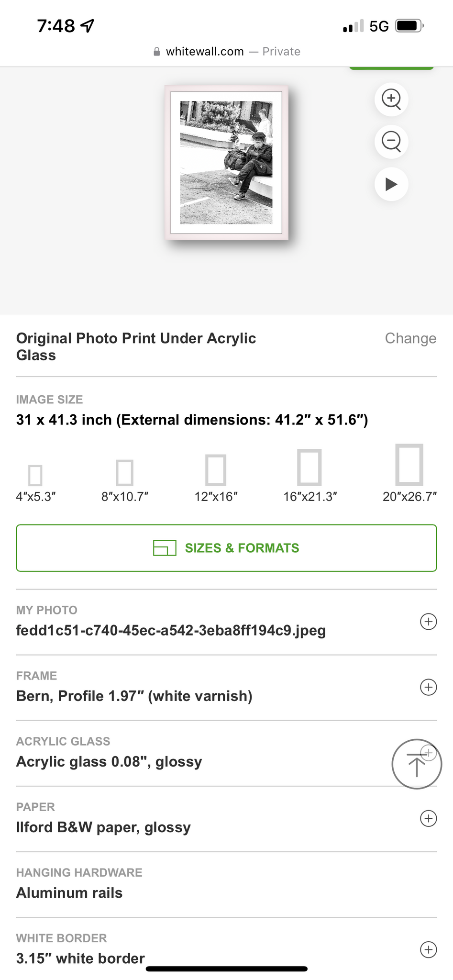
Task: Open the framed photo preview thumbnail
Action: coord(226,163)
